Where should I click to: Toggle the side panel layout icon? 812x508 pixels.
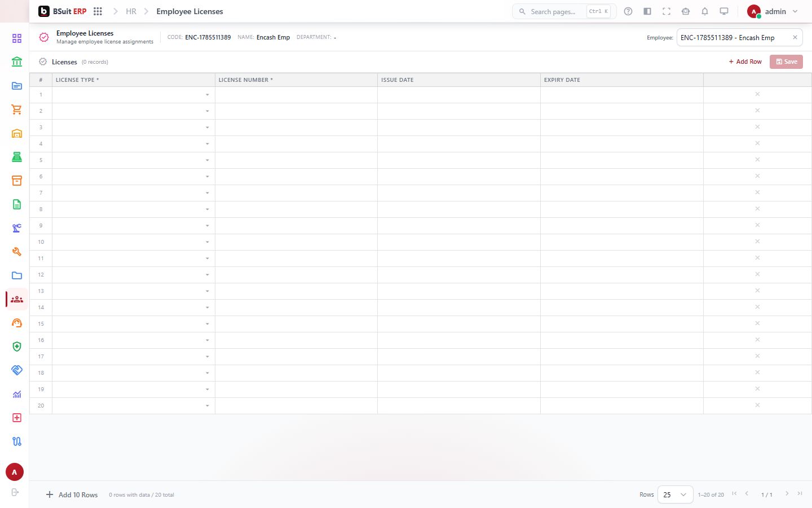[x=647, y=11]
